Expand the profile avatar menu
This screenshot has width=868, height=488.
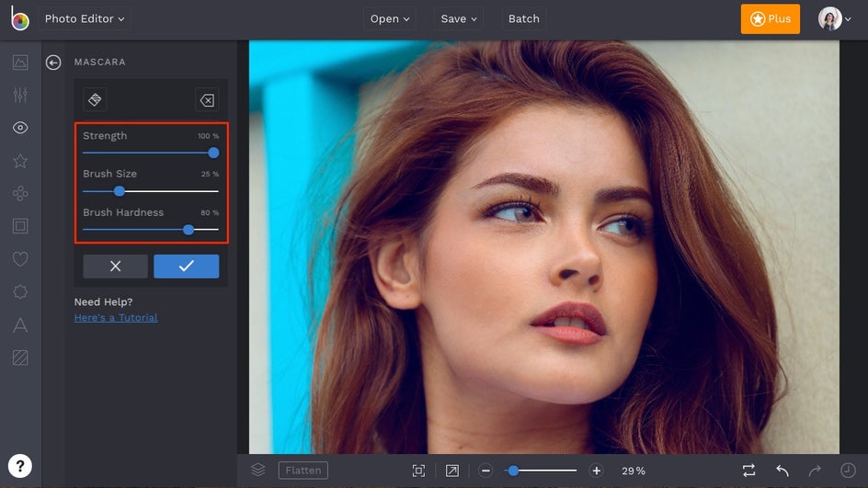click(x=835, y=18)
